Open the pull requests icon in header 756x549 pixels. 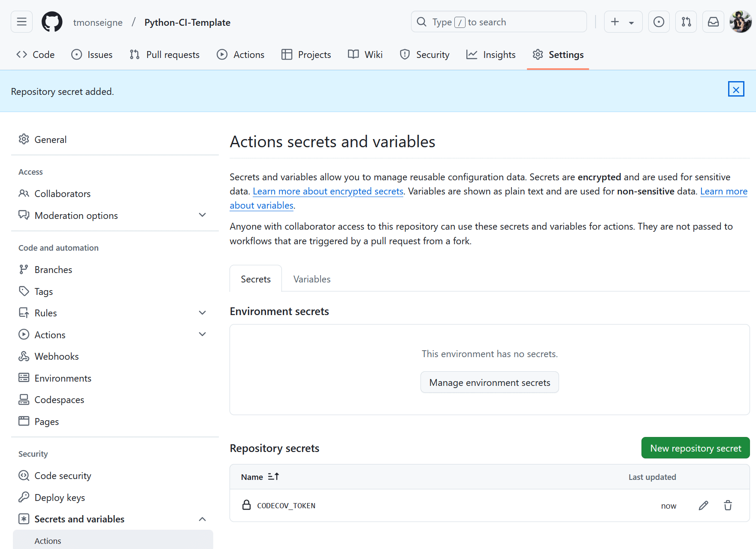pyautogui.click(x=686, y=22)
